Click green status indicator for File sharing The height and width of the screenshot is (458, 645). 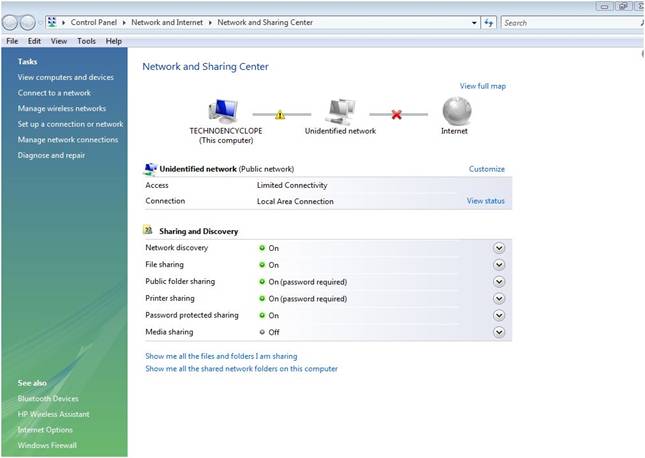(262, 265)
